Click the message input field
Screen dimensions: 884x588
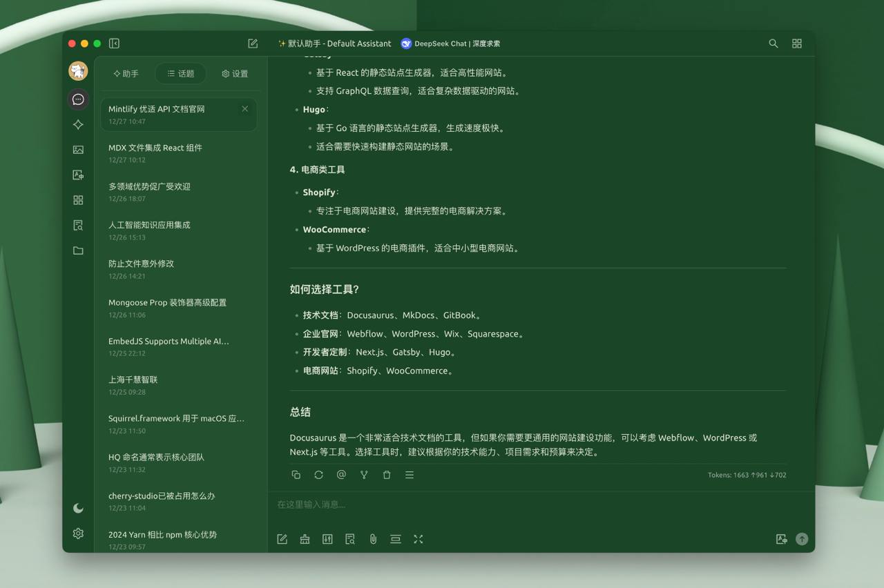coord(525,504)
